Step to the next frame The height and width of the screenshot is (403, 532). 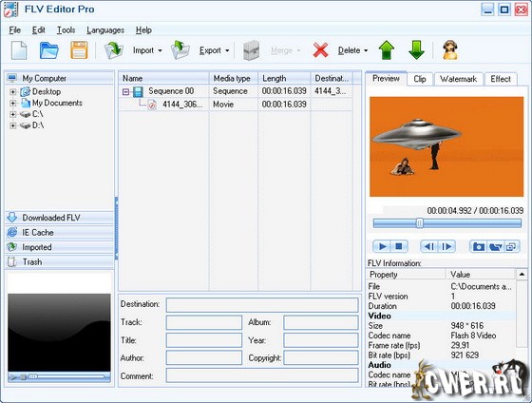tap(447, 246)
